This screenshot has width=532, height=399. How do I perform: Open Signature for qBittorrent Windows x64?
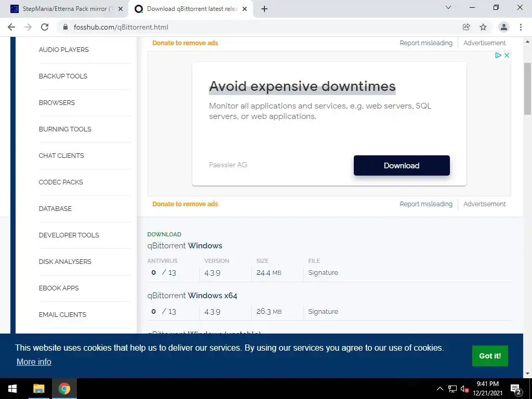323,312
